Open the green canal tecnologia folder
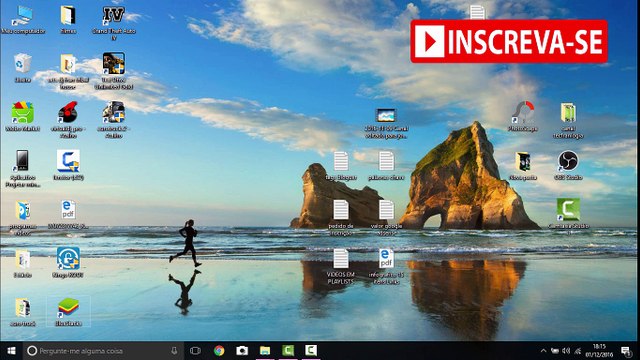 click(x=568, y=120)
